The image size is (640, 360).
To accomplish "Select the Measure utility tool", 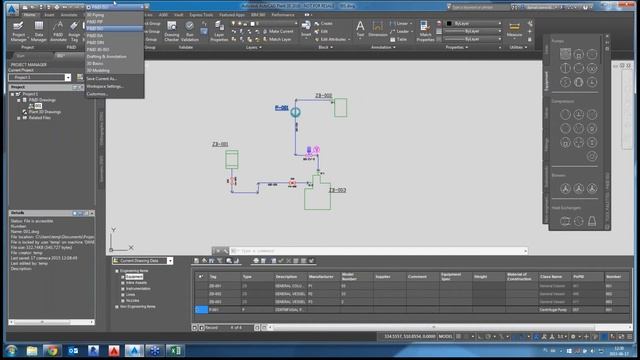I will tap(514, 29).
